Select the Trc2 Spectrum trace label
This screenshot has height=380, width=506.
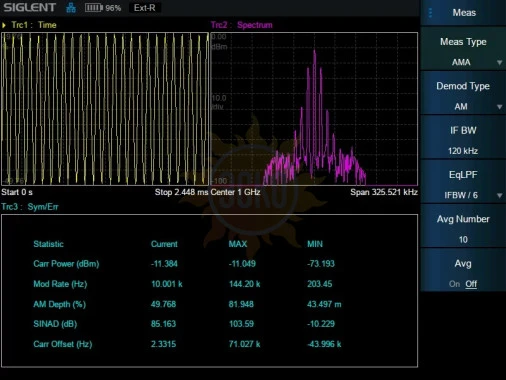[242, 25]
